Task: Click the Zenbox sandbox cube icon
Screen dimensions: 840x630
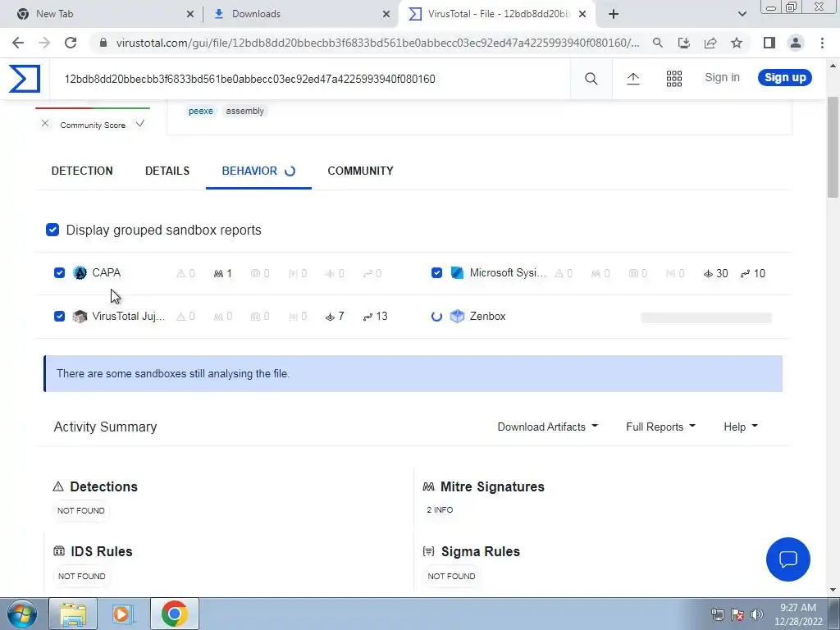Action: (457, 316)
